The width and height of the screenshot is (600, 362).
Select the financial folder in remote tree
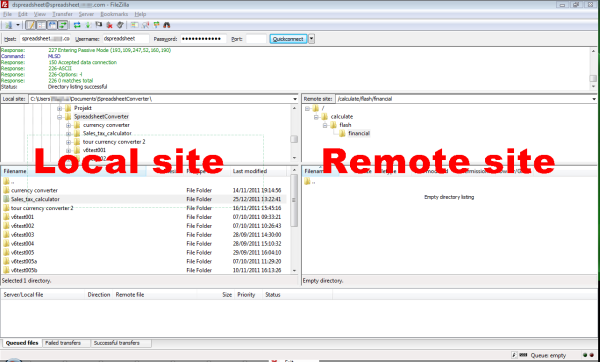coord(359,134)
